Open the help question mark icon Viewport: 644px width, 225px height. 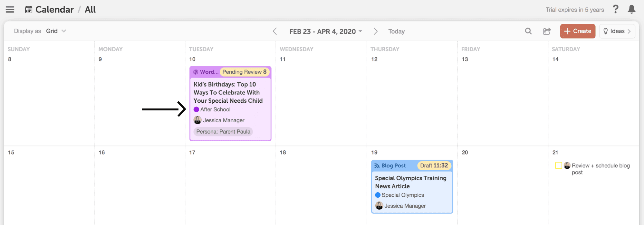tap(615, 9)
